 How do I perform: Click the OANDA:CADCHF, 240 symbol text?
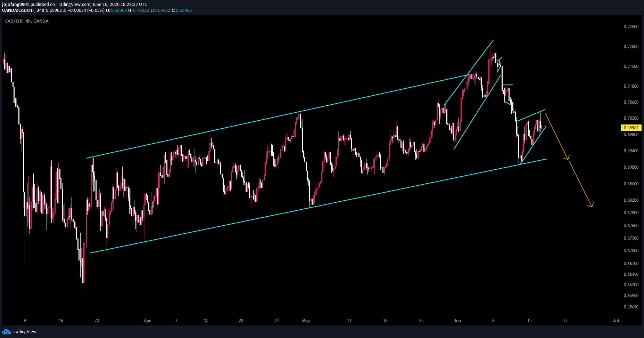tap(23, 10)
